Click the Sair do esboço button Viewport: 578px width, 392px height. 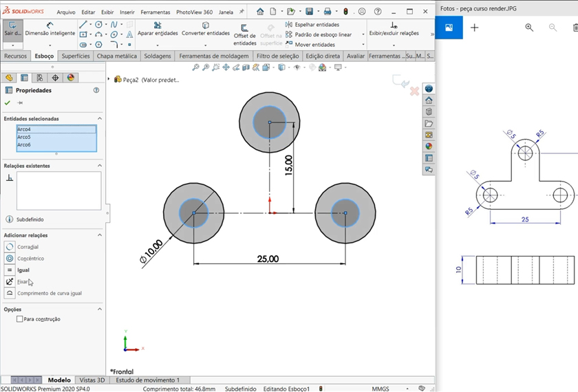pyautogui.click(x=12, y=30)
